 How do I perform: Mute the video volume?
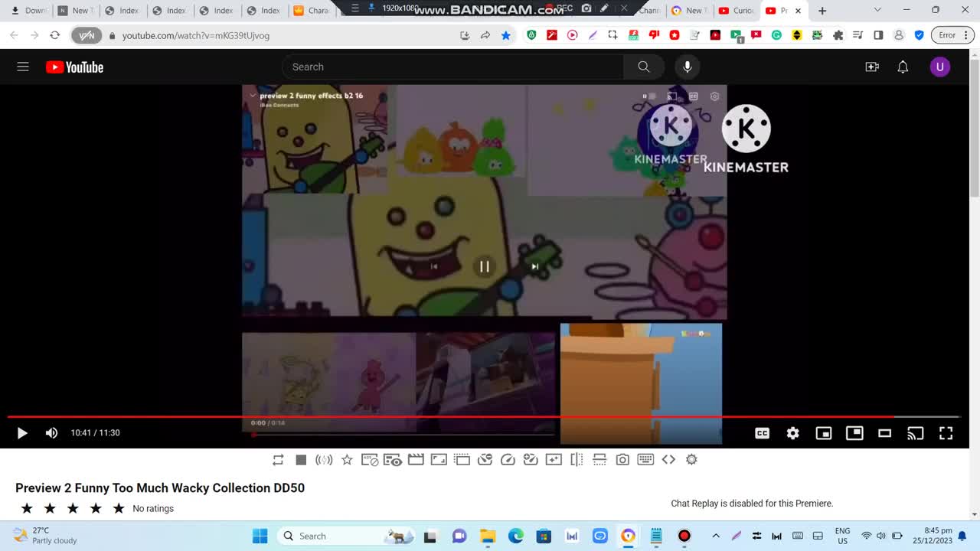tap(51, 433)
